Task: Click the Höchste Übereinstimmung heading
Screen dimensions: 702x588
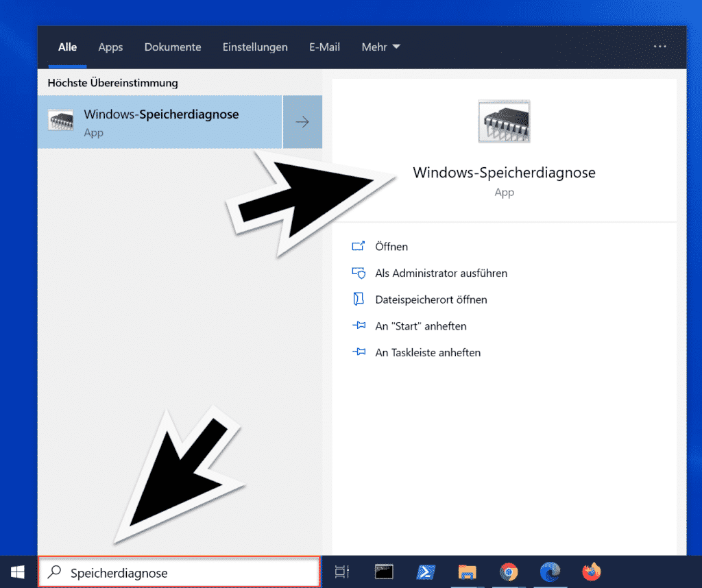Action: click(113, 83)
